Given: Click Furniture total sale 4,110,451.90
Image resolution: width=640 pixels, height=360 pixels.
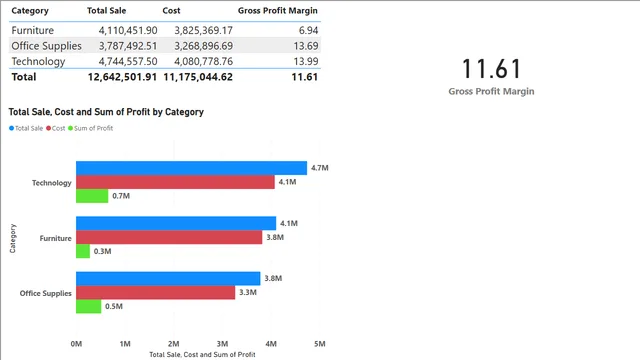Looking at the screenshot, I should point(128,30).
